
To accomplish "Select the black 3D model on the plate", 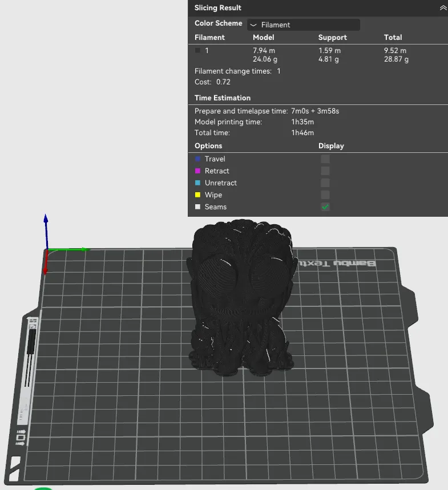I will pos(241,297).
